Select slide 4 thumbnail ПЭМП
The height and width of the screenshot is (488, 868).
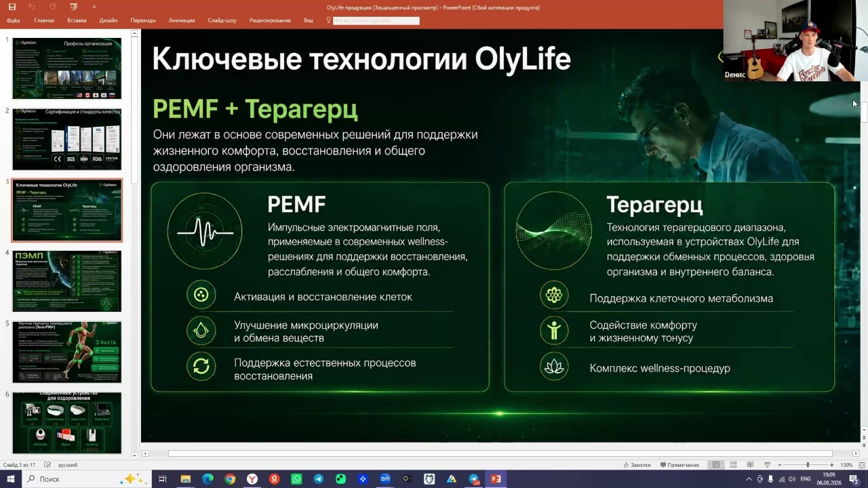tap(67, 281)
